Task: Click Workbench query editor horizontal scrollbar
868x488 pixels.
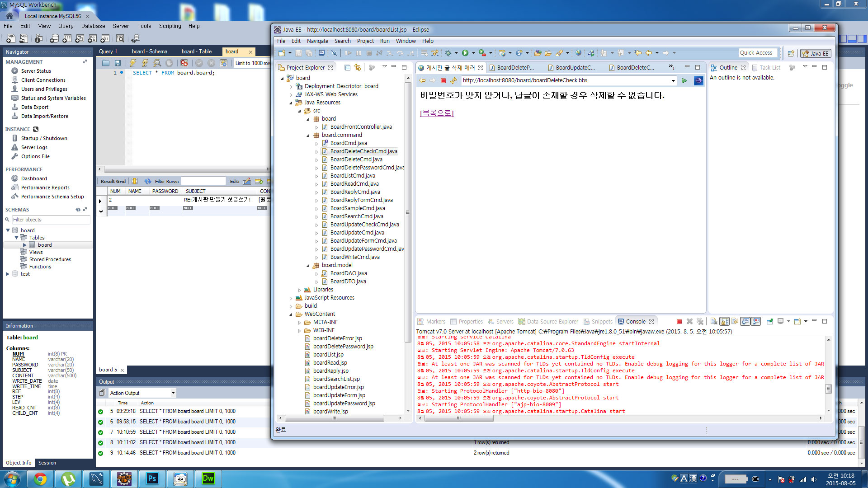Action: [186, 169]
